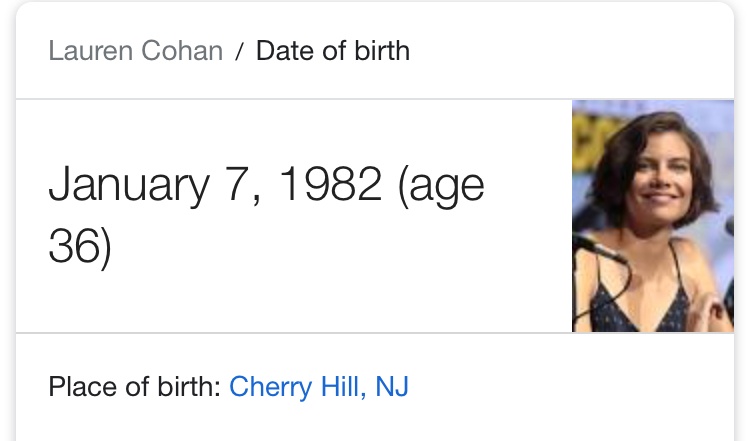750x441 pixels.
Task: Click the NJ part of the birthplace link
Action: tap(392, 386)
